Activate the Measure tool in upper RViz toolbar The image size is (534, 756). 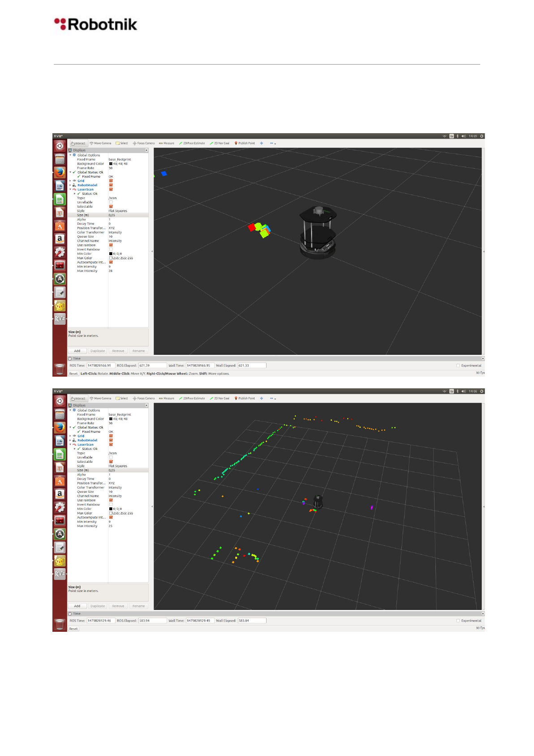(x=167, y=143)
